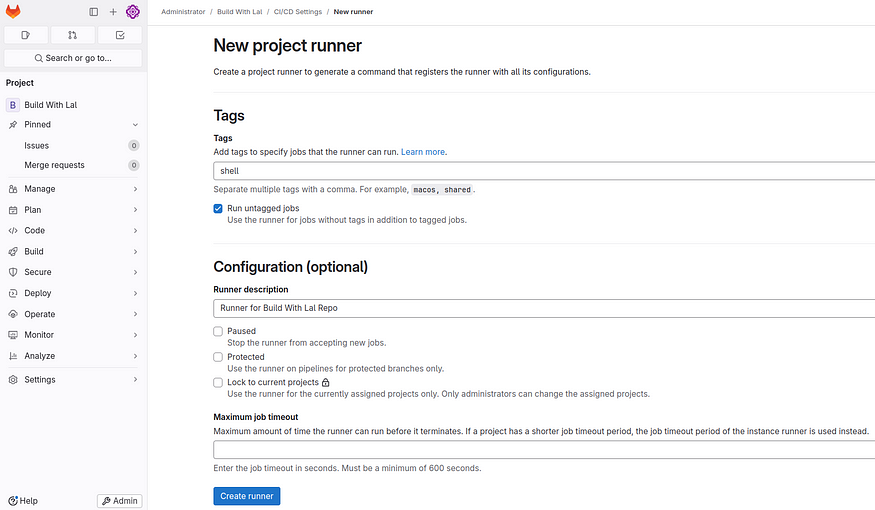This screenshot has height=510, width=875.
Task: Open the to-do list icon
Action: (x=120, y=35)
